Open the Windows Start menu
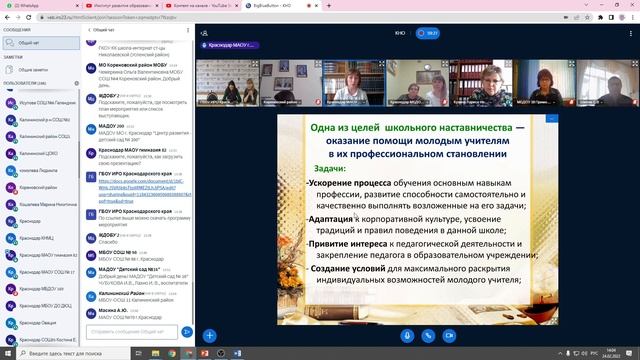Viewport: 640px width, 360px height. (x=8, y=353)
